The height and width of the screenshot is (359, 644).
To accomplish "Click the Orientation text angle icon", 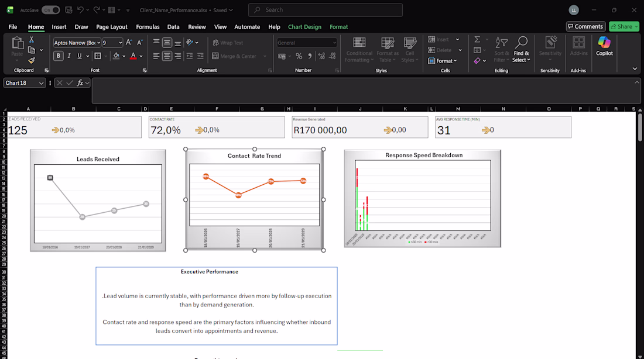I will point(189,42).
